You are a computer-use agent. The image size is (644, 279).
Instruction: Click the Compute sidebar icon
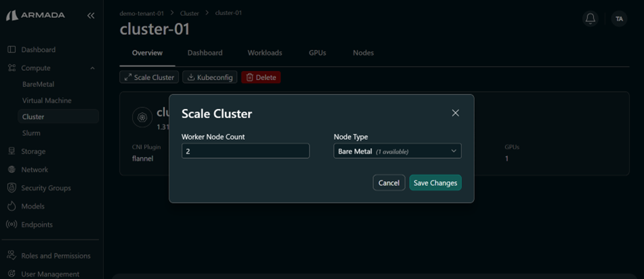click(x=12, y=68)
